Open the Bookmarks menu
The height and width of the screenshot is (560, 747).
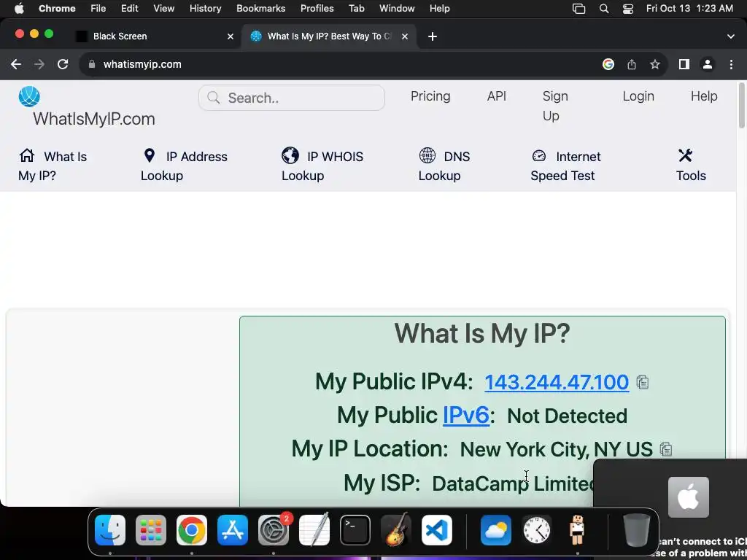pos(260,9)
